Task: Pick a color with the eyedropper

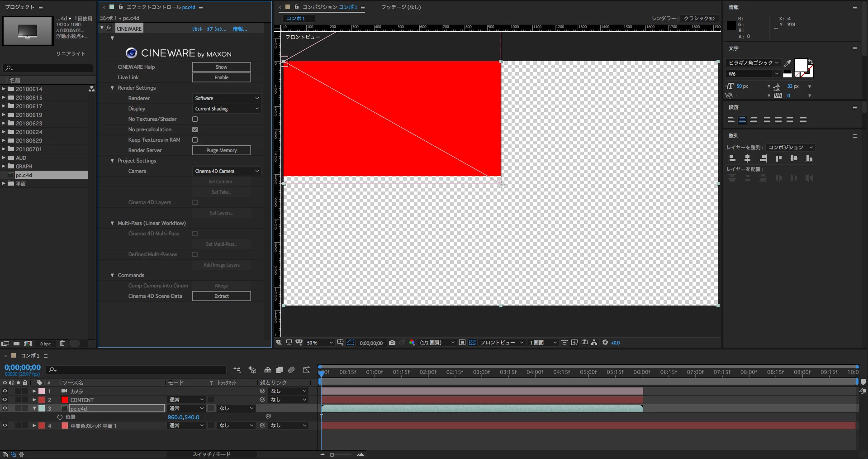Action: [x=787, y=63]
